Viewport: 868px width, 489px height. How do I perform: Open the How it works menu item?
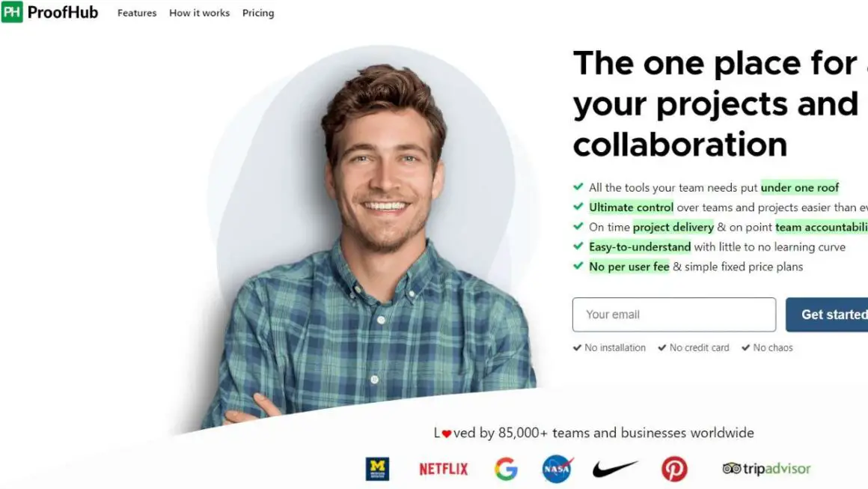pos(199,13)
